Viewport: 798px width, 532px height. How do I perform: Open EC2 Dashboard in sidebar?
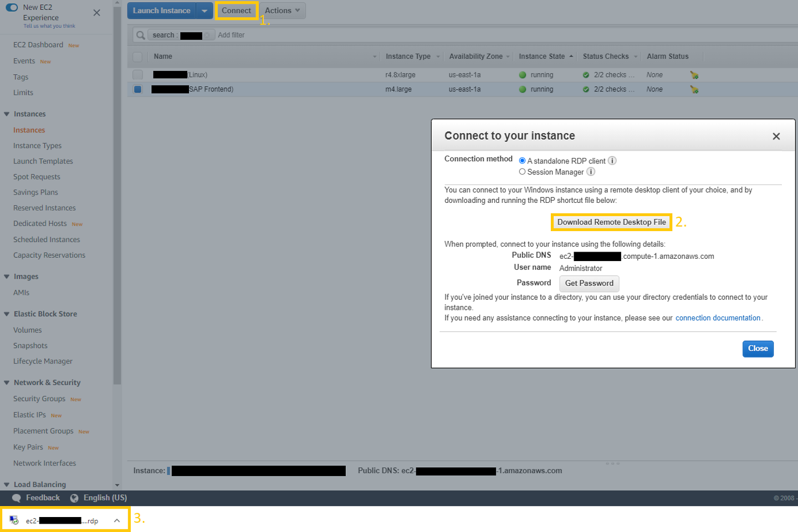tap(38, 45)
